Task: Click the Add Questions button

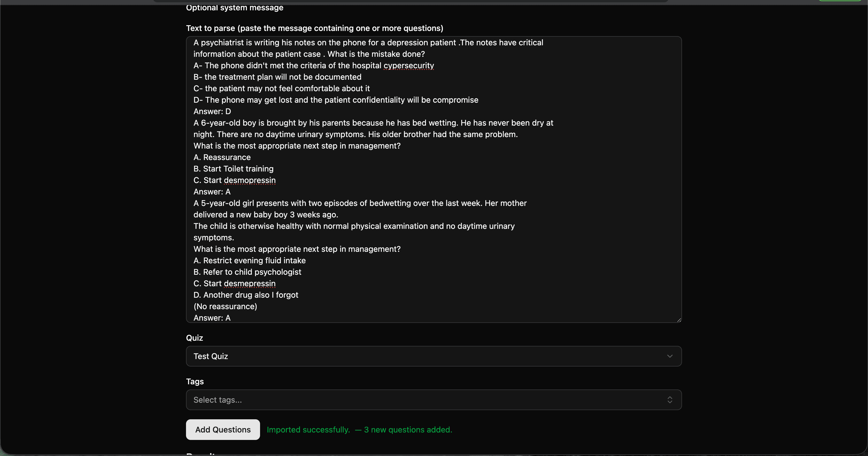Action: tap(223, 429)
